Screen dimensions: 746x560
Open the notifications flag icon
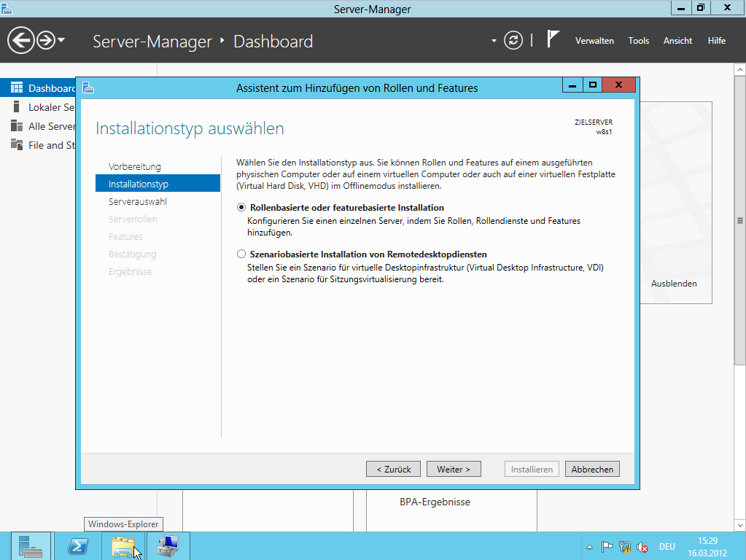tap(553, 40)
